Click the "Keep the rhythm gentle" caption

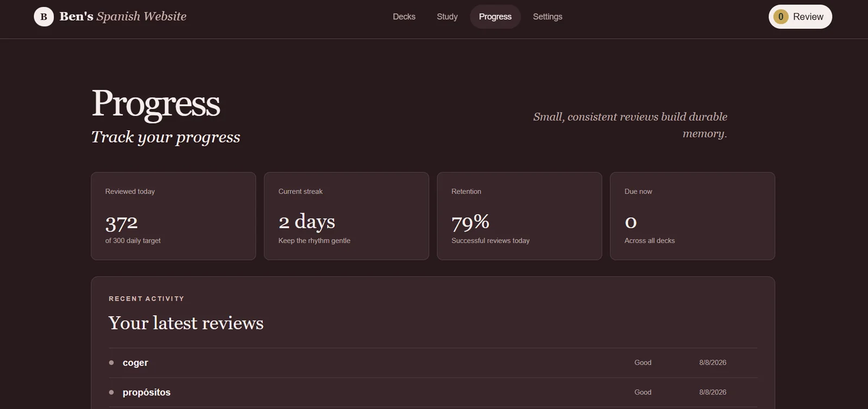click(314, 240)
